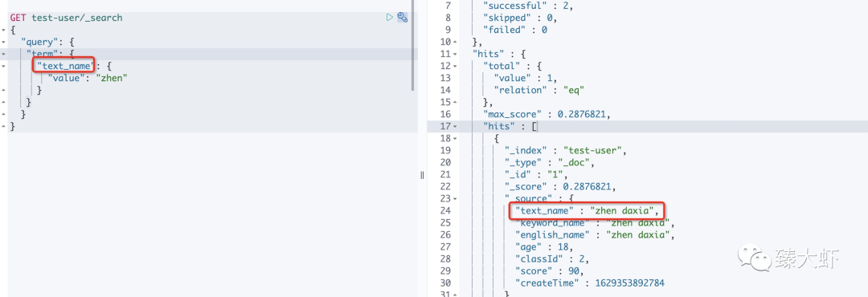Collapse the "query" block in the request editor
Screen dimensions: 868x297
point(3,42)
